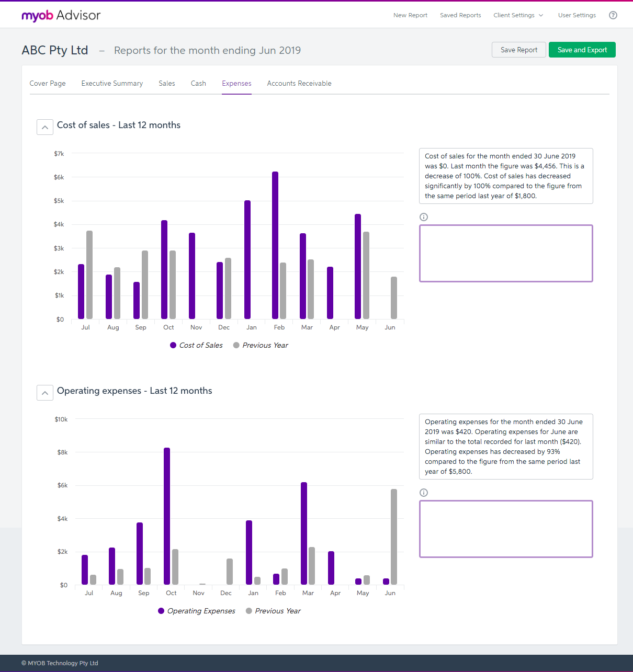Click the Save and Export button
Image resolution: width=633 pixels, height=672 pixels.
(582, 50)
